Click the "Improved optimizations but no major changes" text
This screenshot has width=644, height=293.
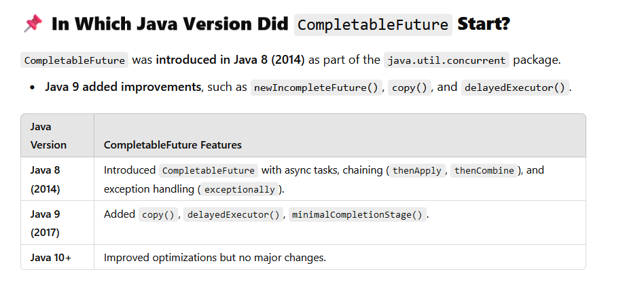(x=215, y=258)
